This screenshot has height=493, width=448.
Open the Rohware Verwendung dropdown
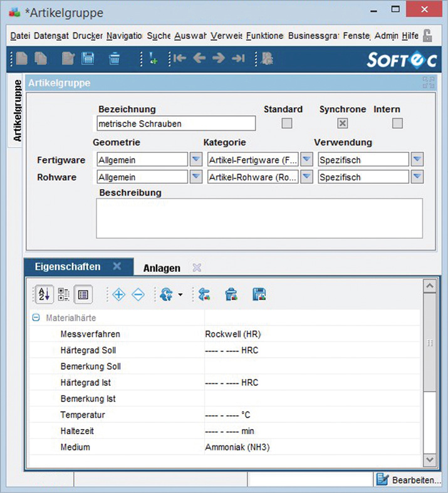tap(417, 177)
